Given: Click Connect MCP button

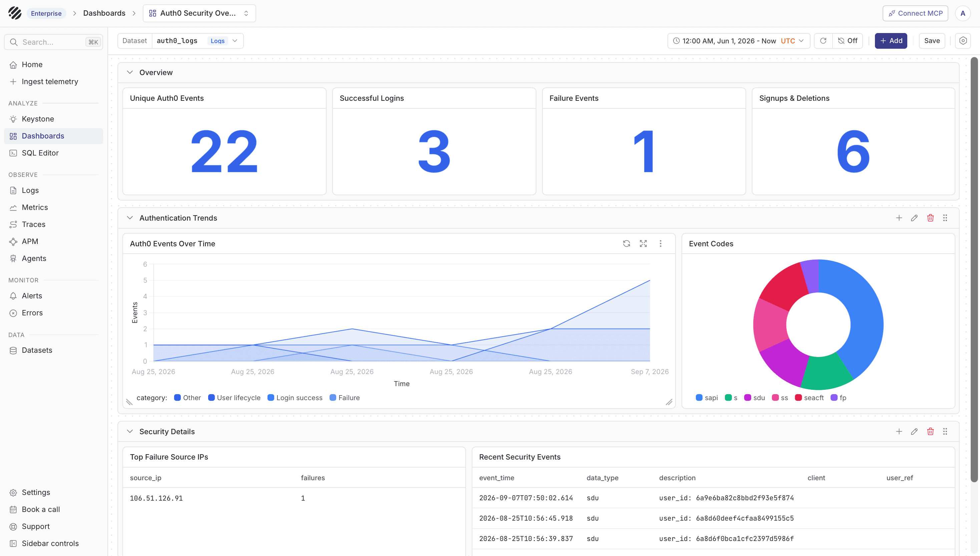Looking at the screenshot, I should tap(915, 13).
